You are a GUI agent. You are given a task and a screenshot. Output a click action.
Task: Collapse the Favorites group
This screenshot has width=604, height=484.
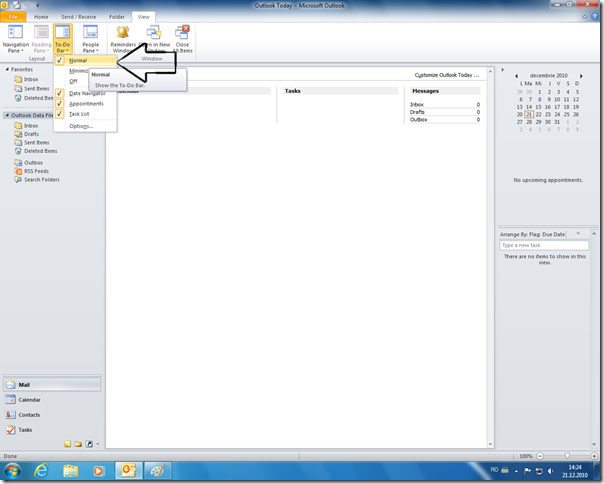coord(7,69)
